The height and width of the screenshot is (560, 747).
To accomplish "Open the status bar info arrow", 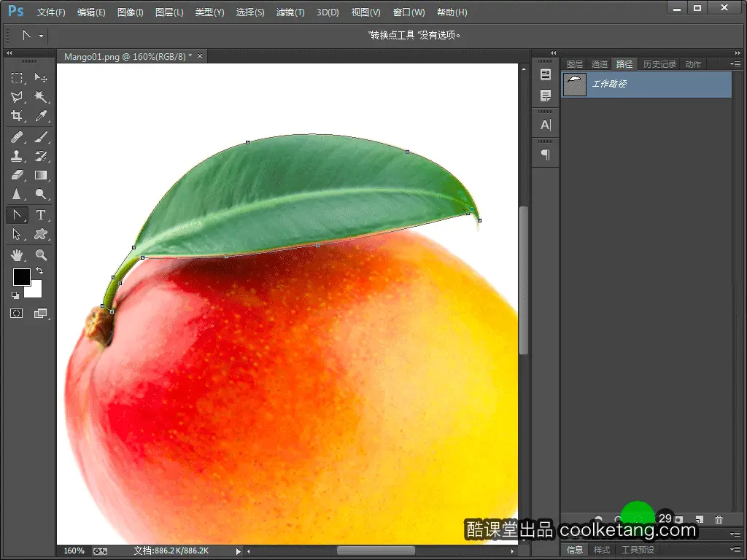I will (x=239, y=551).
